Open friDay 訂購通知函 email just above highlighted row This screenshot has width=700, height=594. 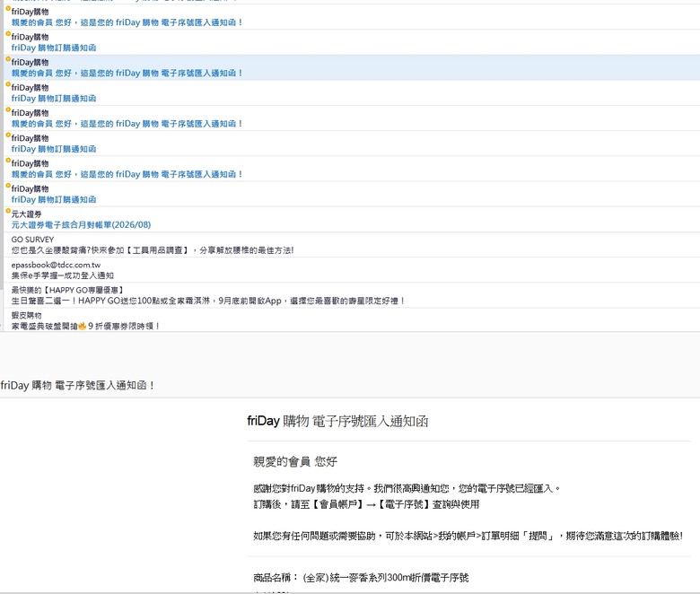pyautogui.click(x=54, y=48)
